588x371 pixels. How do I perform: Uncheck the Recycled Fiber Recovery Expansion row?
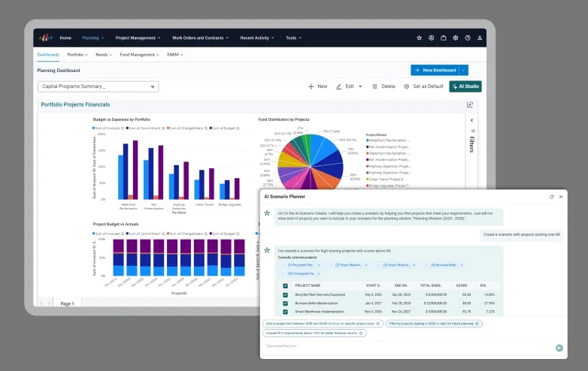click(286, 295)
